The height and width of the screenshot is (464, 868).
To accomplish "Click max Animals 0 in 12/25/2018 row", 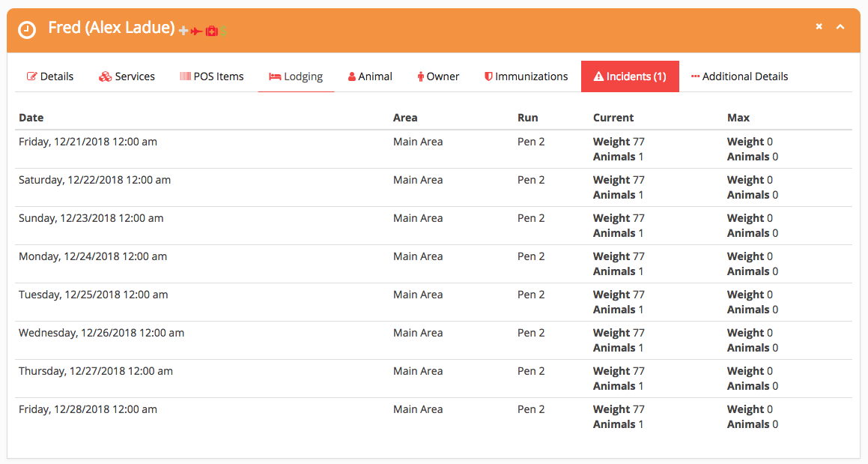I will (753, 310).
